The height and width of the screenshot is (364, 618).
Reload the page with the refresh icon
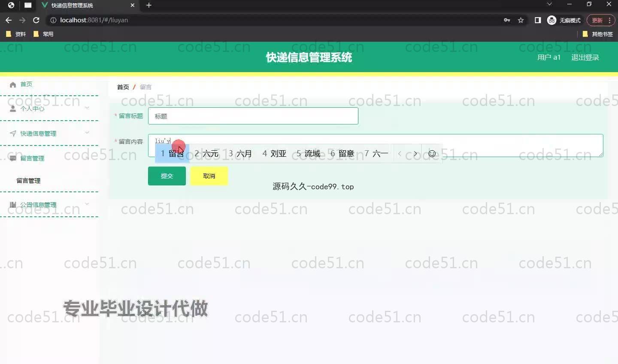[x=36, y=20]
